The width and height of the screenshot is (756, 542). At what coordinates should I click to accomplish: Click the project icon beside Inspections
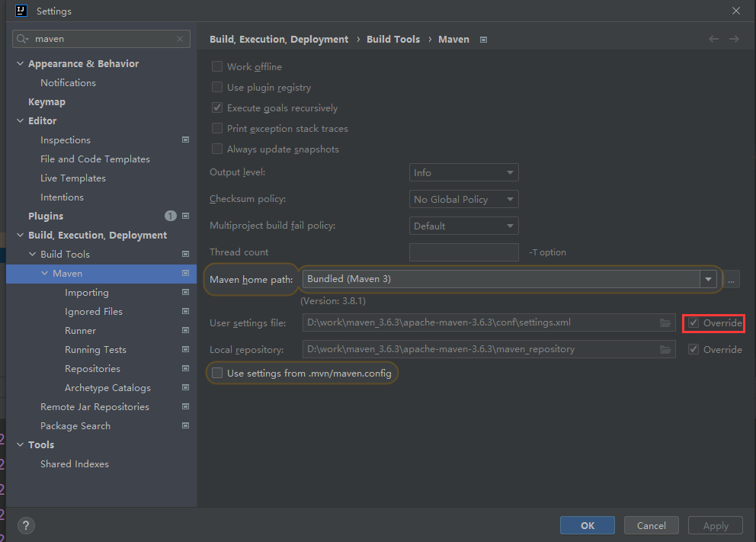click(185, 140)
